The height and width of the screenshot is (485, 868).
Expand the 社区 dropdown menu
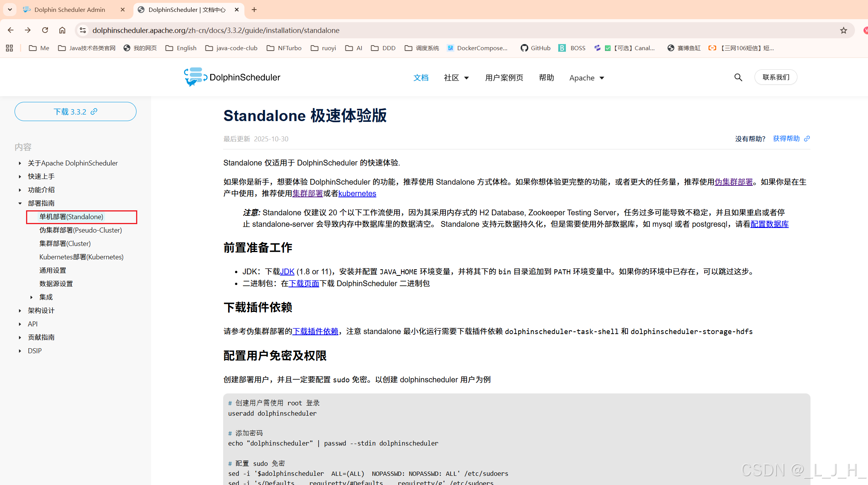click(x=456, y=78)
